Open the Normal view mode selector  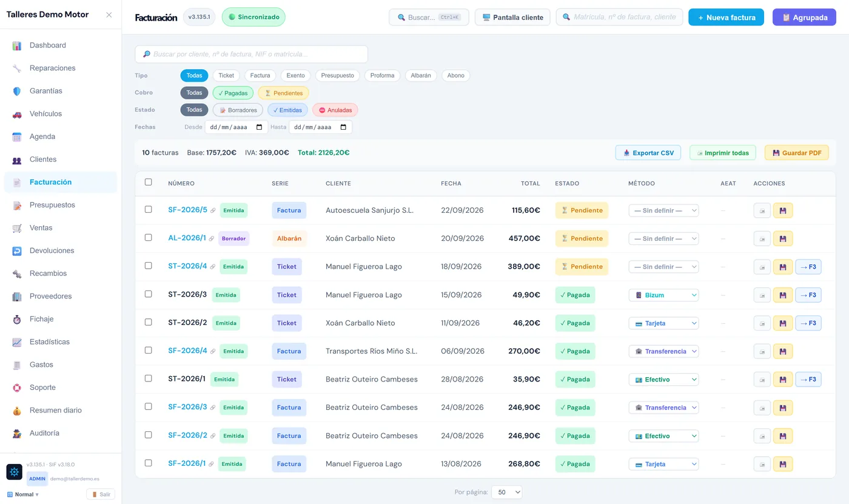[x=23, y=494]
